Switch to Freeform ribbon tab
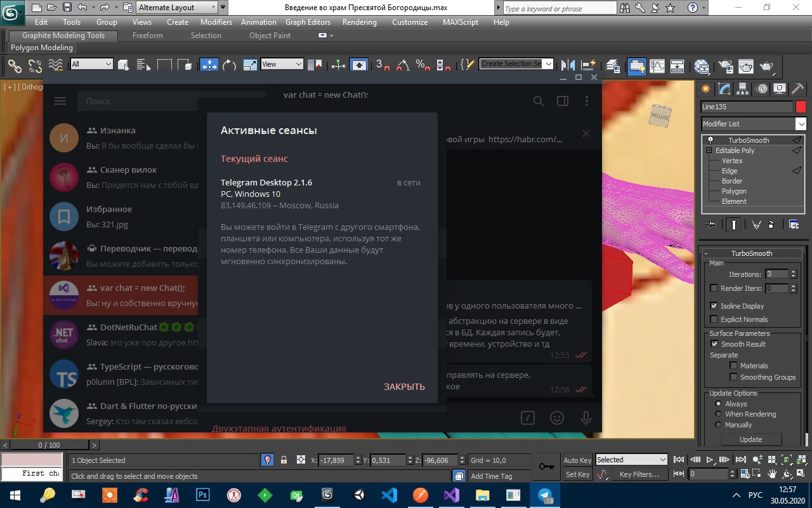 [148, 36]
